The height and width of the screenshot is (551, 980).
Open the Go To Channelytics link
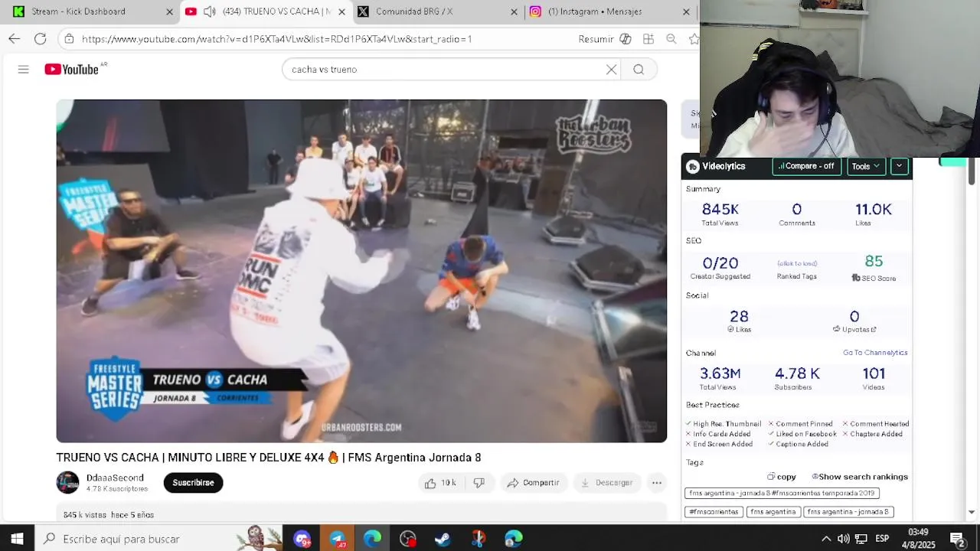pyautogui.click(x=875, y=353)
